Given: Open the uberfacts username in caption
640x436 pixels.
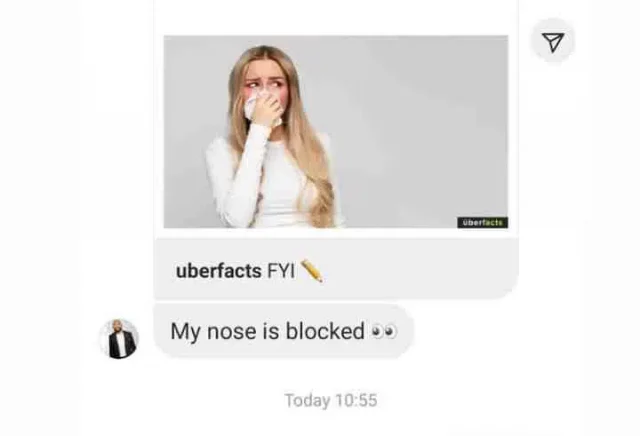Looking at the screenshot, I should (x=218, y=271).
